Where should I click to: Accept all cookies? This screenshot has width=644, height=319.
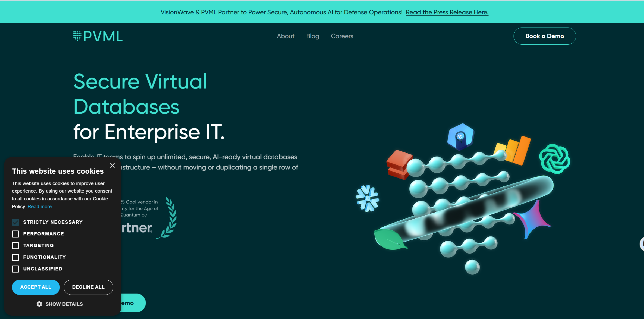pyautogui.click(x=36, y=287)
